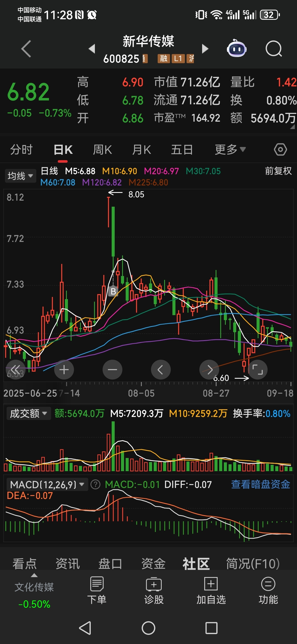Tap the 换手率:0.80% turnover label
Screen dimensions: 297x644
(262, 413)
